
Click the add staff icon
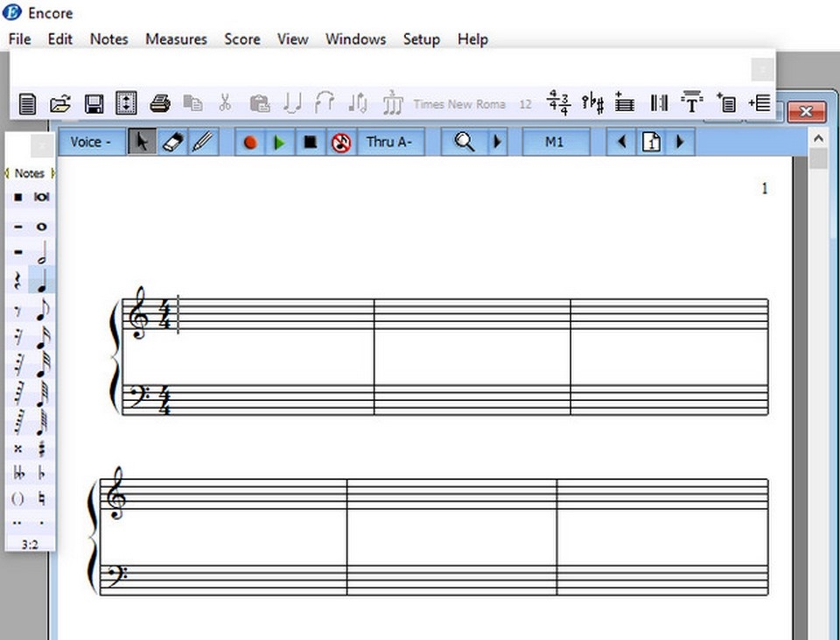coord(624,102)
